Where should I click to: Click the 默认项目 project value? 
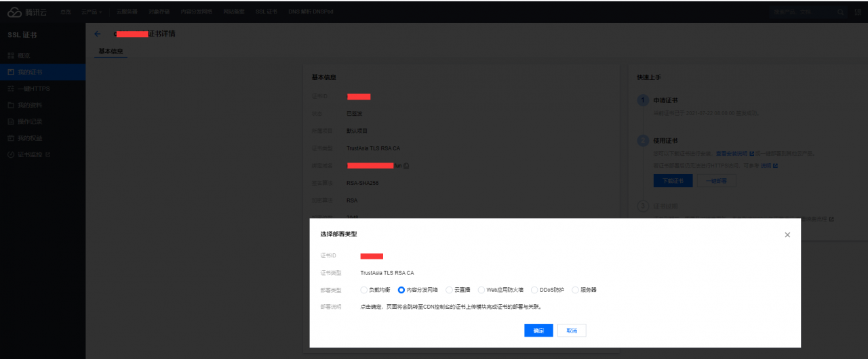click(x=357, y=130)
